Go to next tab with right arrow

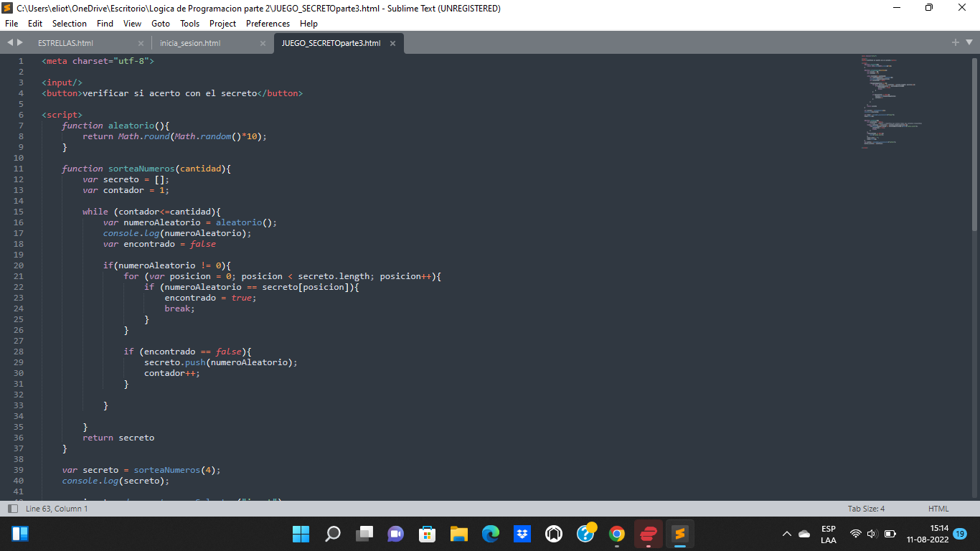(20, 43)
